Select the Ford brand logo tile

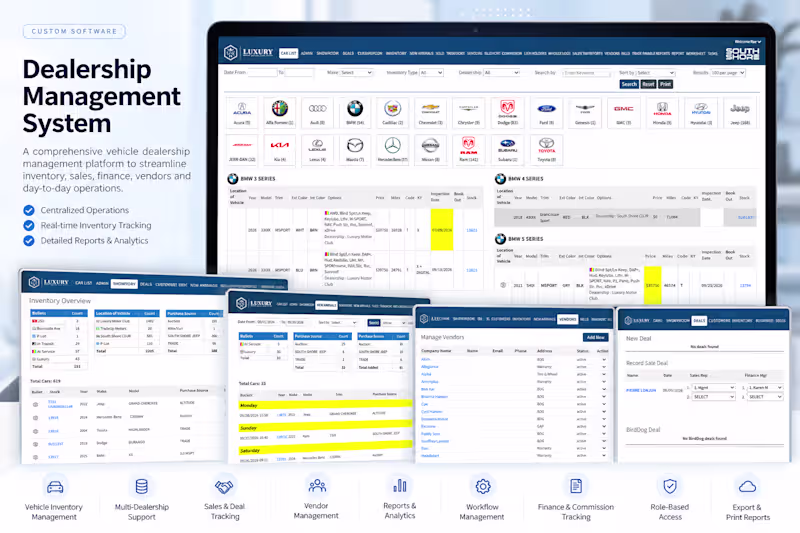(546, 113)
